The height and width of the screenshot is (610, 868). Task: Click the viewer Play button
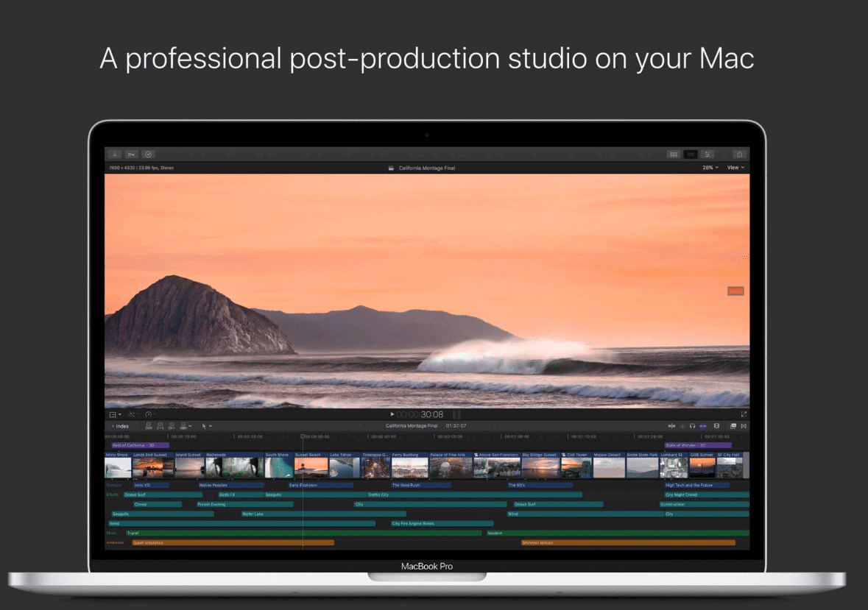392,414
